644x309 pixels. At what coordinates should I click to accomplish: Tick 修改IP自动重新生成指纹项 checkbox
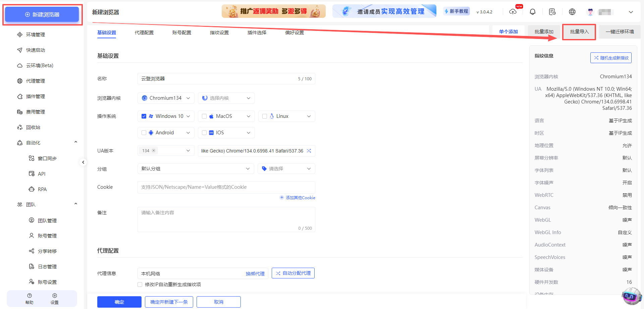pos(140,284)
